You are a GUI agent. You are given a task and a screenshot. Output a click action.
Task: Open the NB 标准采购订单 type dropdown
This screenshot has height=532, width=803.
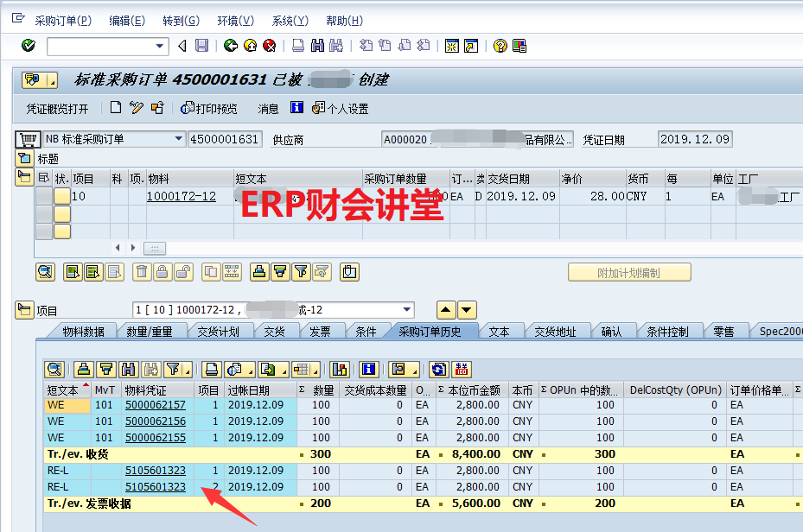click(x=179, y=139)
